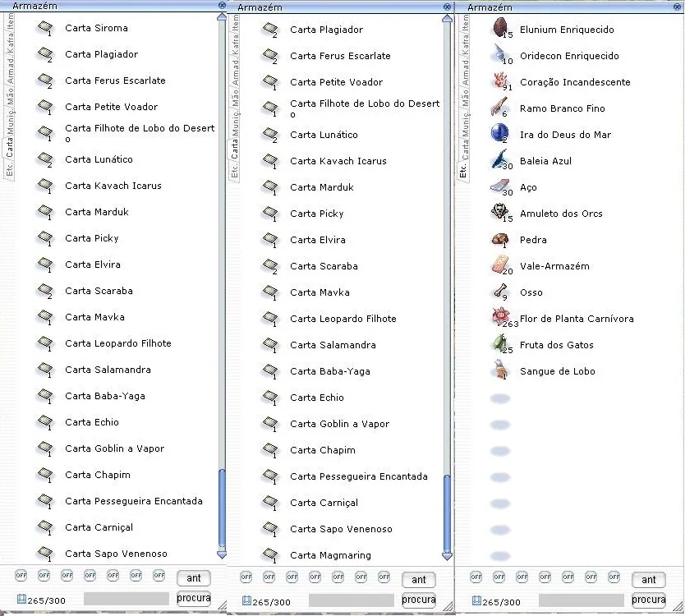Click Carta Baba-Yaga card icon in left window
The width and height of the screenshot is (685, 616).
point(45,396)
